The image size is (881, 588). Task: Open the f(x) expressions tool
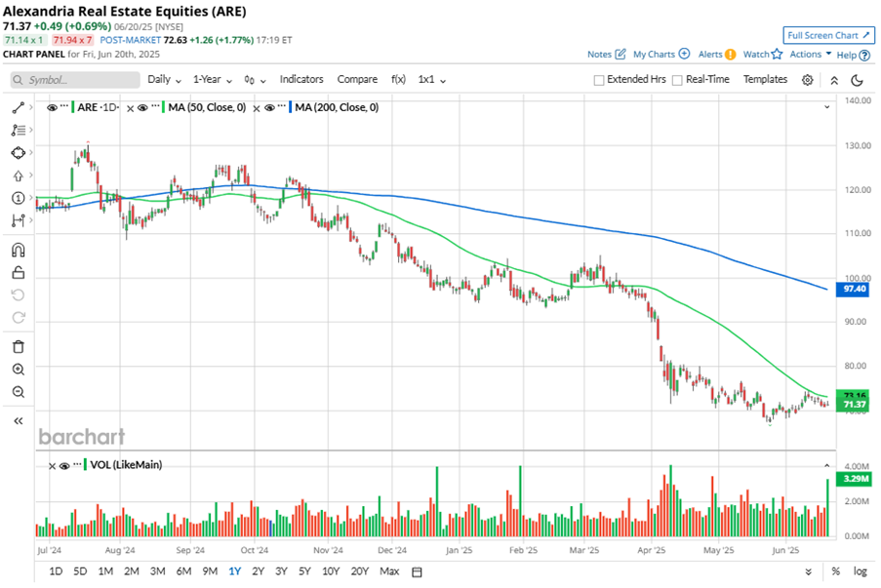click(398, 80)
